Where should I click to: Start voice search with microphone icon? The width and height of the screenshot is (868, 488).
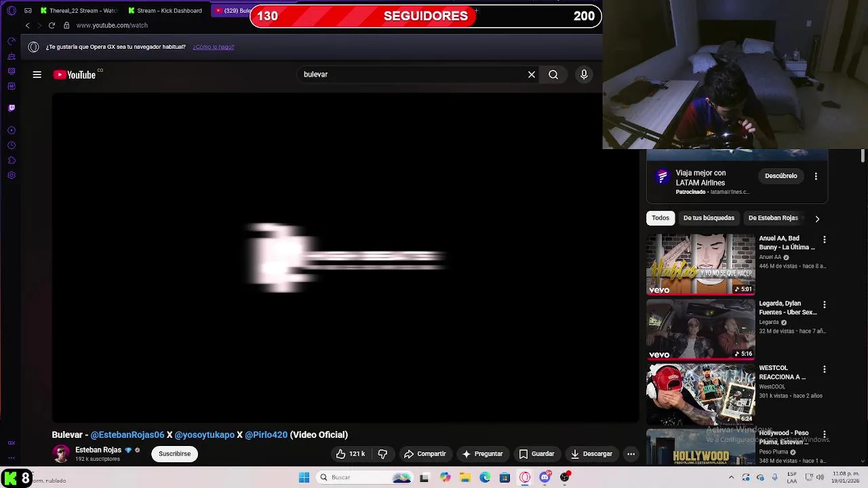tap(584, 75)
